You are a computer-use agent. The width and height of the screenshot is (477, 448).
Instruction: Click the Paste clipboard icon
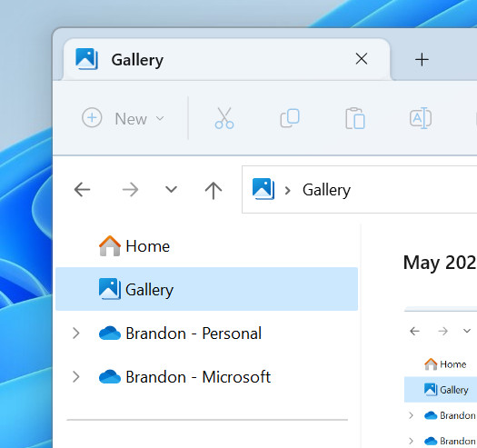click(x=355, y=118)
